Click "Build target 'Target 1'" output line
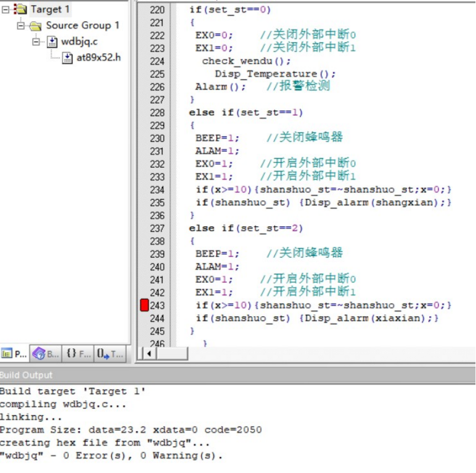This screenshot has width=476, height=473. point(73,391)
